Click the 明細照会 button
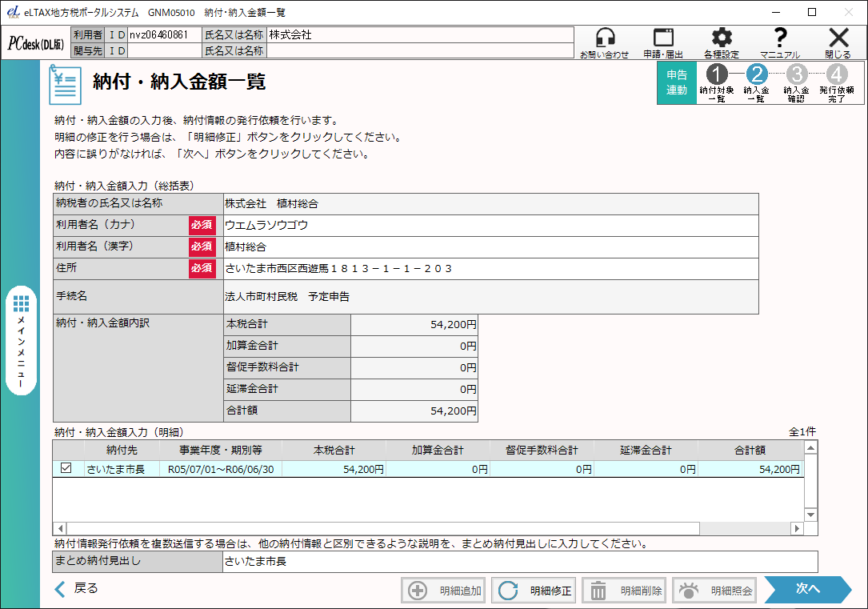 tap(714, 590)
